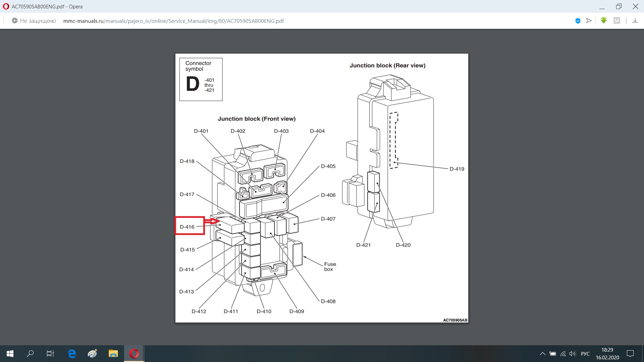This screenshot has height=362, width=644.
Task: Click the gray M extension icon
Action: pyautogui.click(x=616, y=21)
